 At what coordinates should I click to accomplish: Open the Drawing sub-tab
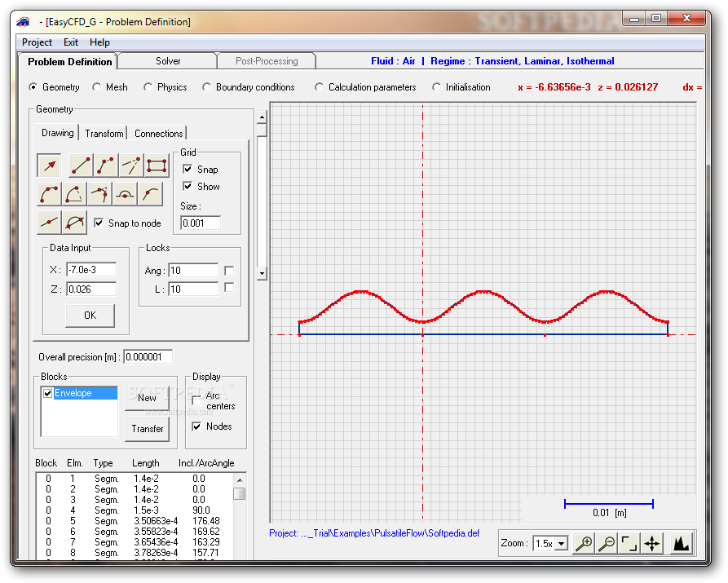[58, 133]
